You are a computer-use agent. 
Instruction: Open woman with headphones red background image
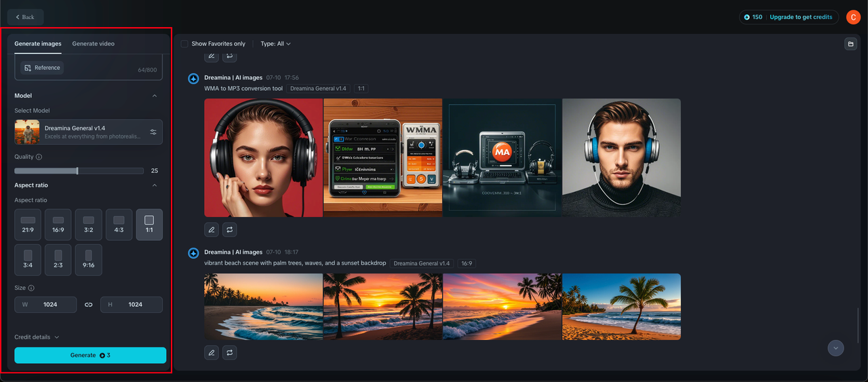pyautogui.click(x=264, y=157)
